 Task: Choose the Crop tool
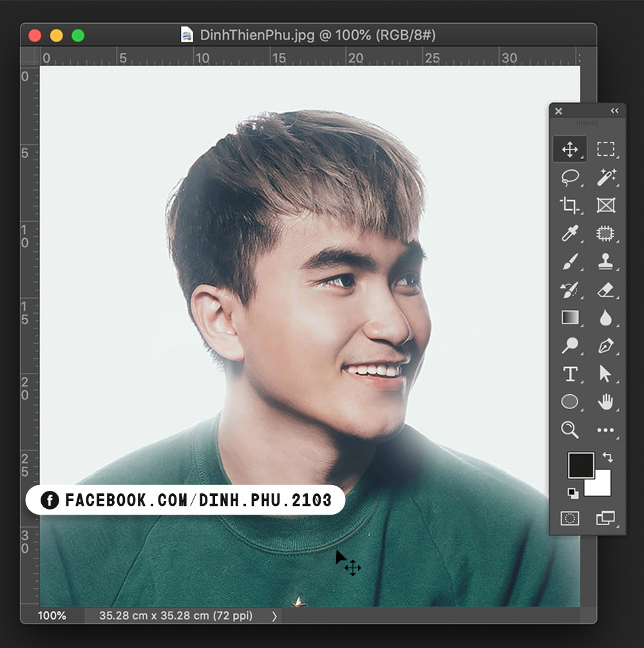click(x=569, y=205)
